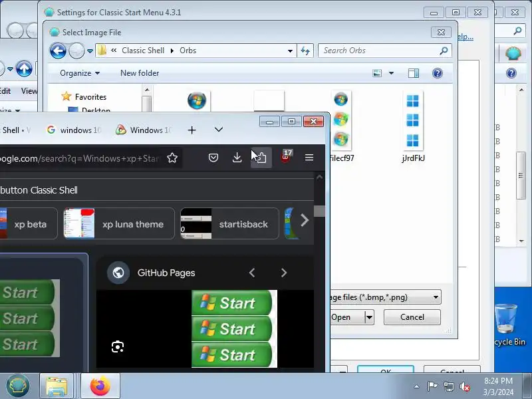
Task: Switch to the Classic Shell Firefox tab
Action: pyautogui.click(x=17, y=130)
